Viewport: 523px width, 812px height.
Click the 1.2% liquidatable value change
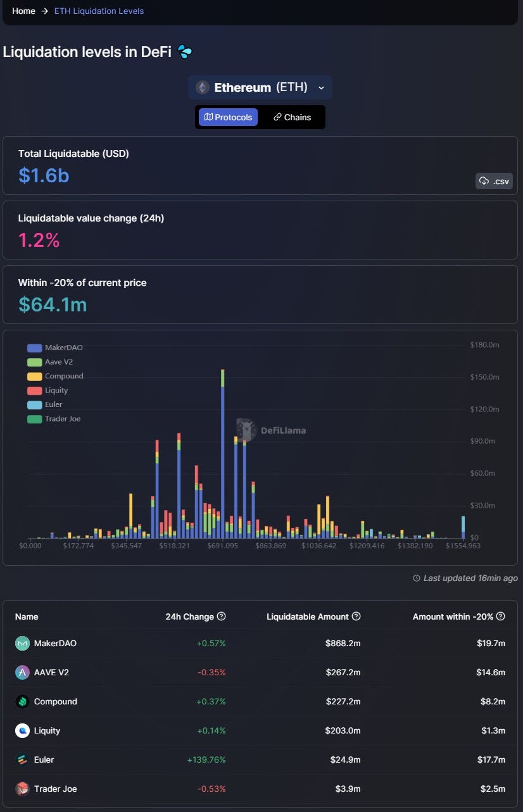[x=39, y=240]
